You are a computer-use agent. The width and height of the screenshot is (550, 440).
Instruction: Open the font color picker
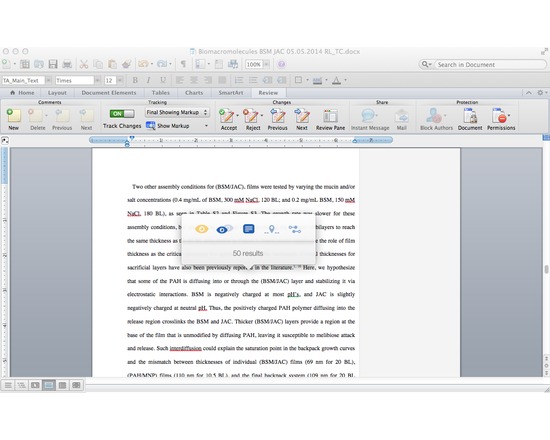[x=336, y=80]
